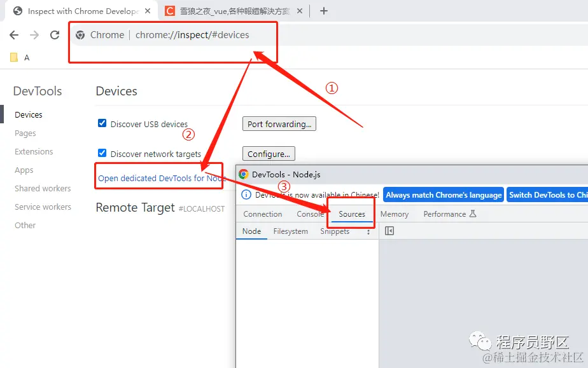Viewport: 588px width, 368px height.
Task: Click the Chrome site info icon
Action: [80, 35]
